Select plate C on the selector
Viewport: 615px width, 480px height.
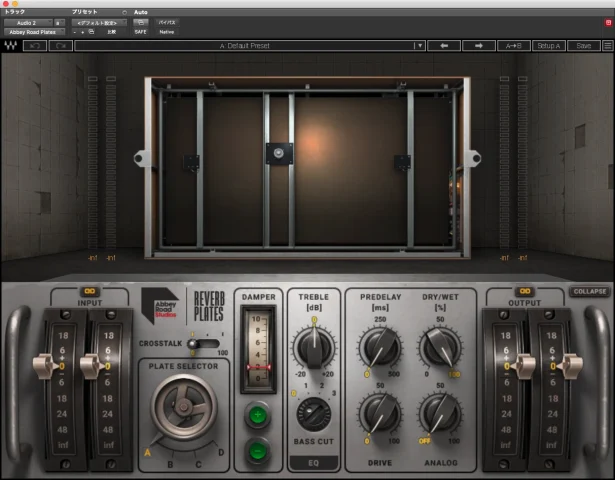tap(198, 465)
